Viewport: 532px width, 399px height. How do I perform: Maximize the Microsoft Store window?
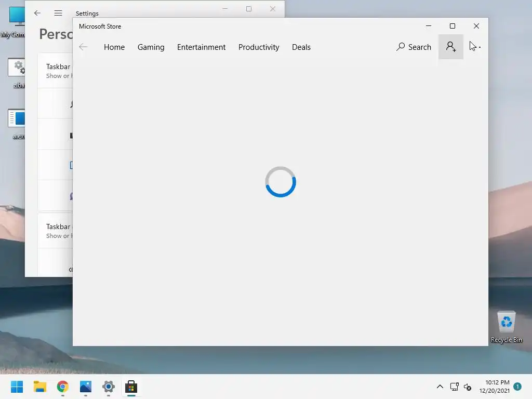[453, 26]
